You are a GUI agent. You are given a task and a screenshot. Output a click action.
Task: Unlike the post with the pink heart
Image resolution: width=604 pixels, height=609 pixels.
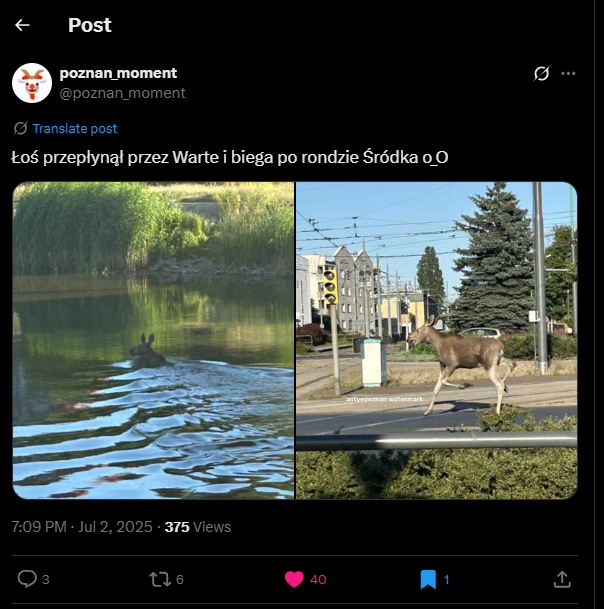294,579
